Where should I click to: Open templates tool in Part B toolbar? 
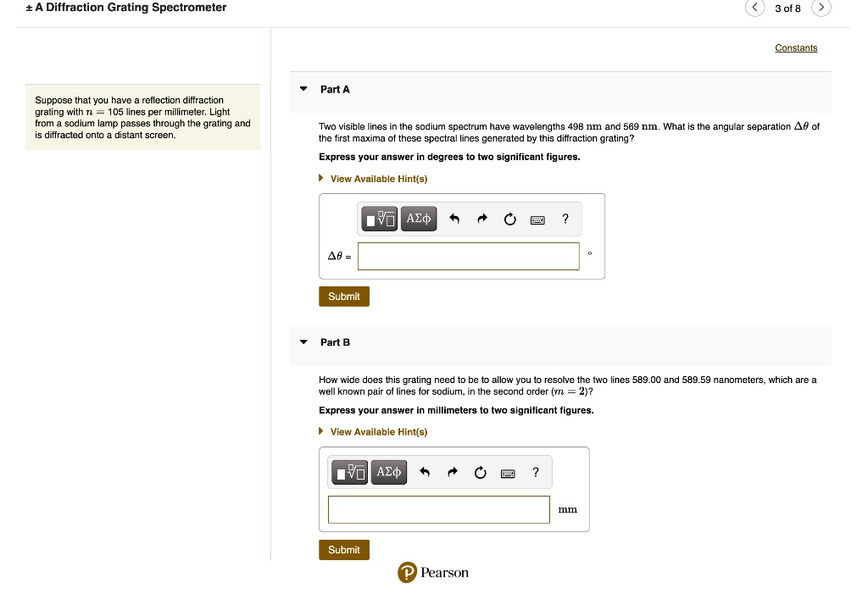(351, 472)
